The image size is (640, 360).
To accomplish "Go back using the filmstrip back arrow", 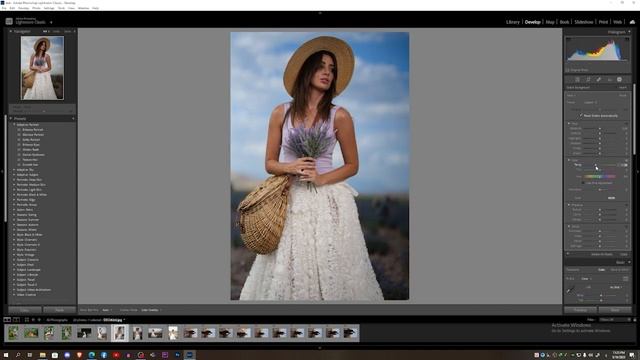I will click(x=33, y=320).
